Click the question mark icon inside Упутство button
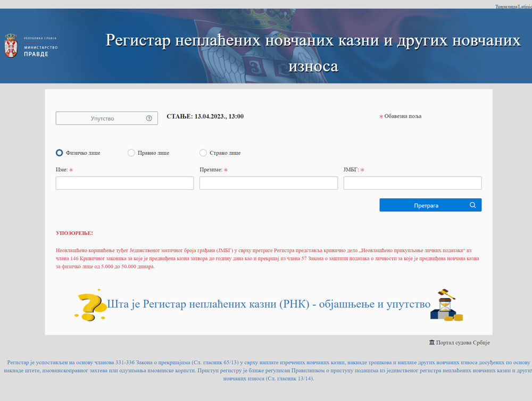532x401 pixels. (x=149, y=118)
